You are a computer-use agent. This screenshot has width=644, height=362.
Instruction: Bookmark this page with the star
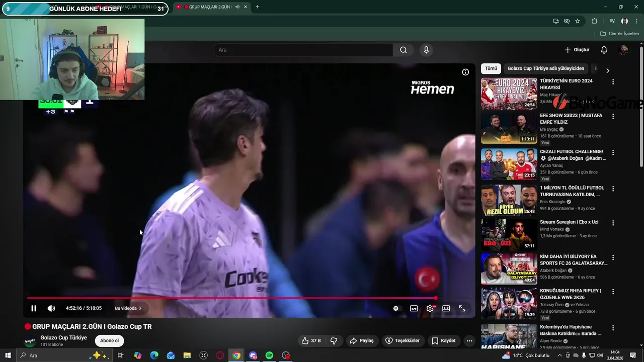click(x=578, y=21)
